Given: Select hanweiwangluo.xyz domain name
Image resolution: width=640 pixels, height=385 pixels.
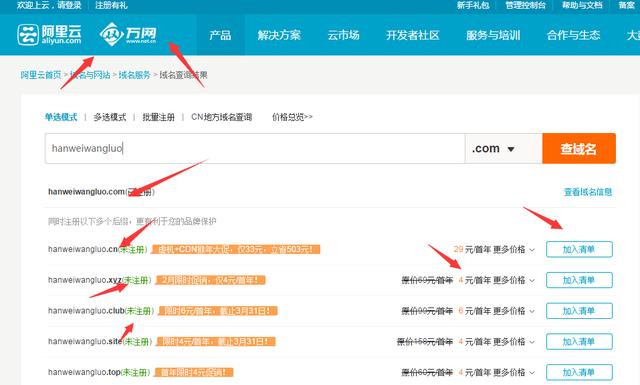Looking at the screenshot, I should 84,280.
